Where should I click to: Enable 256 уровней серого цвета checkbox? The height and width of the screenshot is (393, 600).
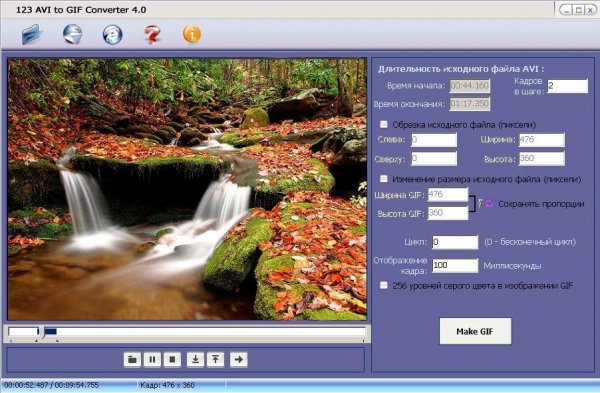coord(383,285)
